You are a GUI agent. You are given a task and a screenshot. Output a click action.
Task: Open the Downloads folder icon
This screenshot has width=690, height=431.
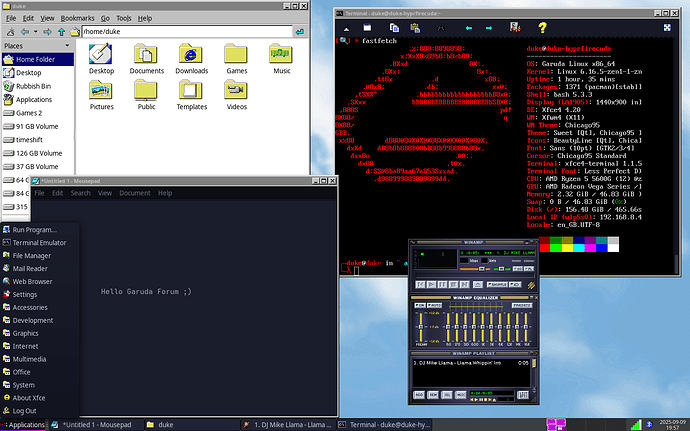coord(192,56)
